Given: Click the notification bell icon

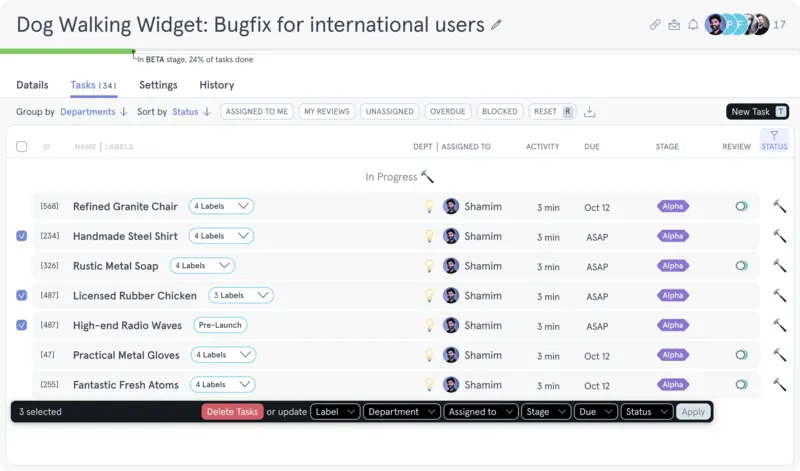Looking at the screenshot, I should (693, 24).
